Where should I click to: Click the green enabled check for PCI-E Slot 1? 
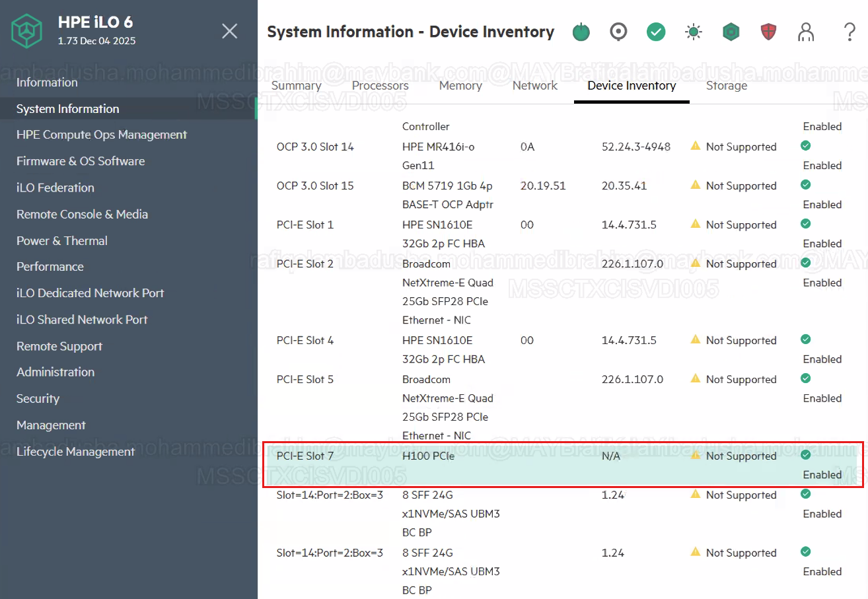tap(805, 224)
